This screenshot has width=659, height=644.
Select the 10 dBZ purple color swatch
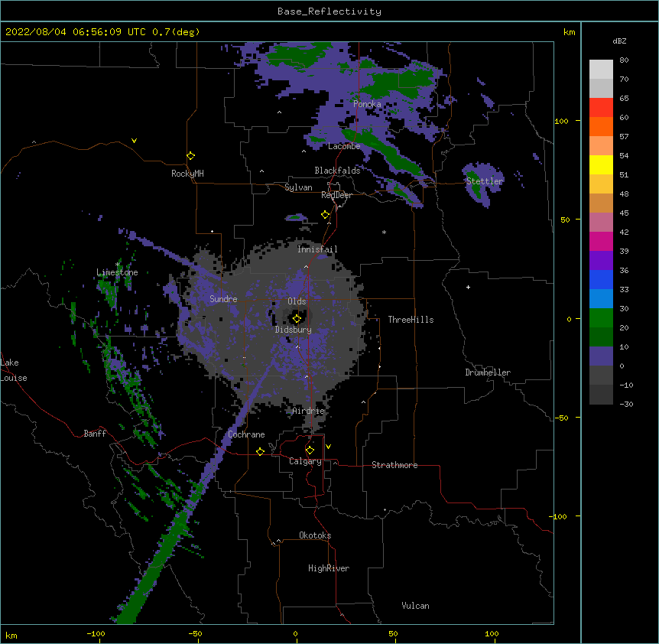pos(601,356)
